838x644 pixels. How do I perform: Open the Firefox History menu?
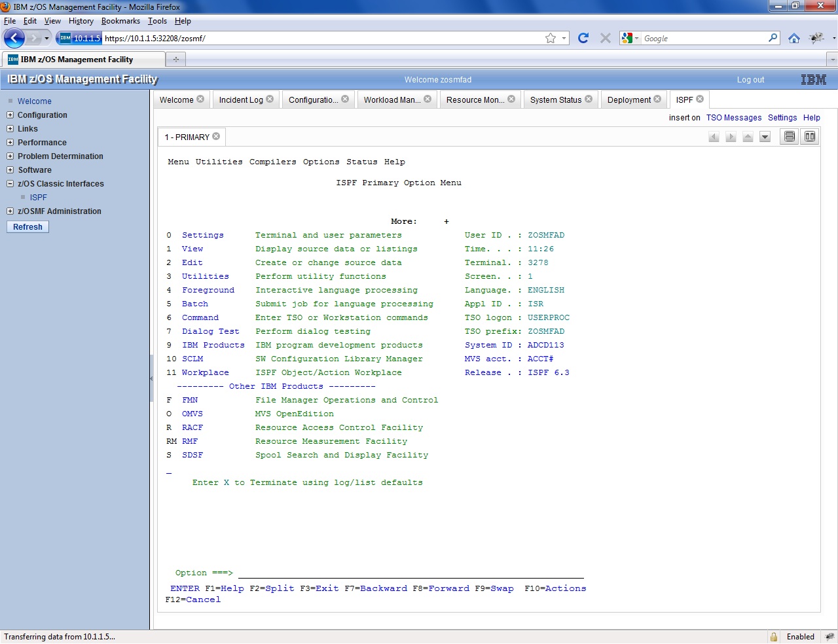pyautogui.click(x=81, y=21)
